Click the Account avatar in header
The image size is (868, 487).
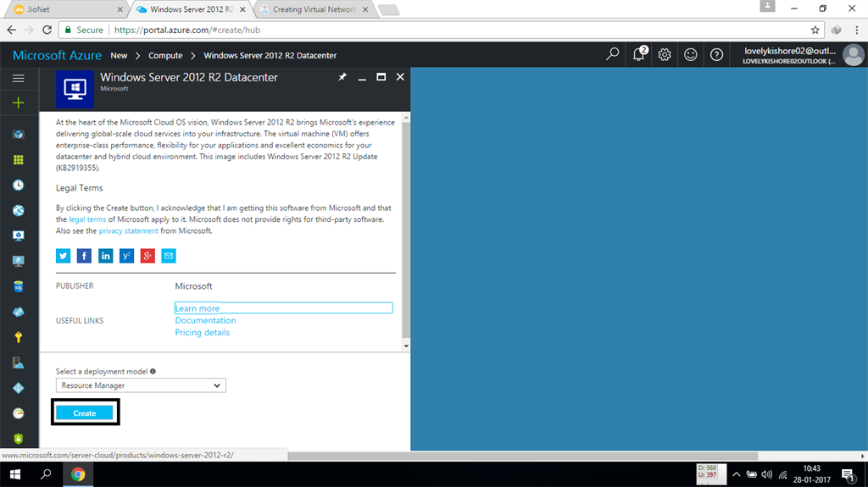tap(853, 55)
